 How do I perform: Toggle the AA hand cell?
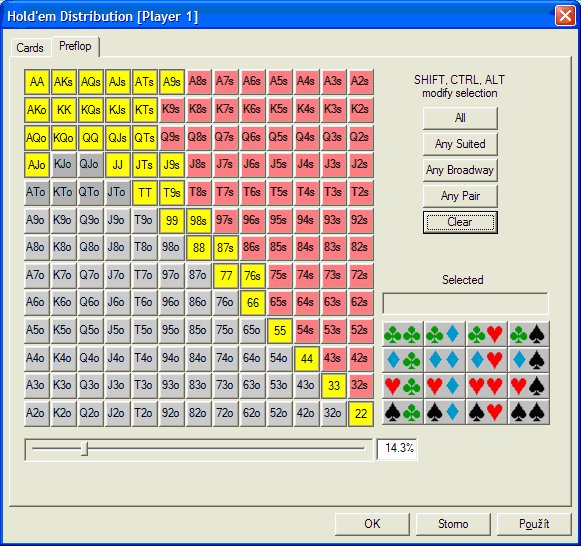click(37, 81)
